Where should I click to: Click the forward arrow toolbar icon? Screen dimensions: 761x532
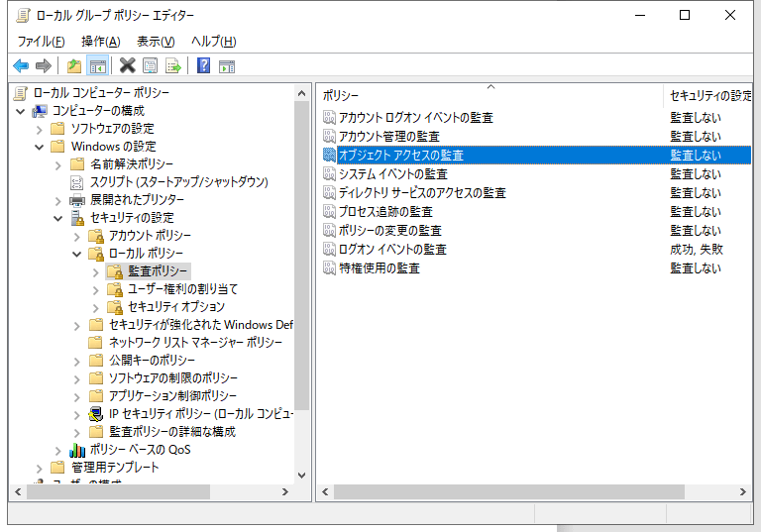[x=43, y=66]
